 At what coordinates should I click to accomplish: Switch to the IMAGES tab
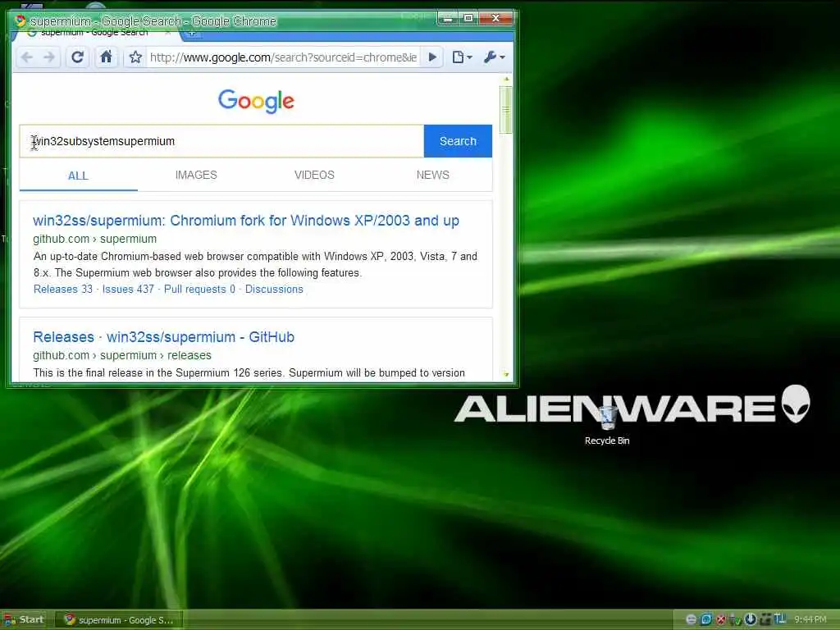pos(196,176)
